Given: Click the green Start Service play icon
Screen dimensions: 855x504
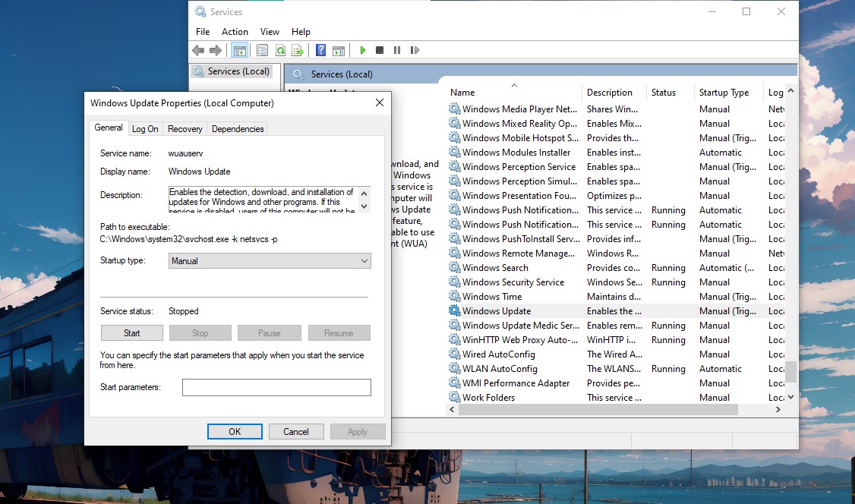Looking at the screenshot, I should (x=363, y=50).
